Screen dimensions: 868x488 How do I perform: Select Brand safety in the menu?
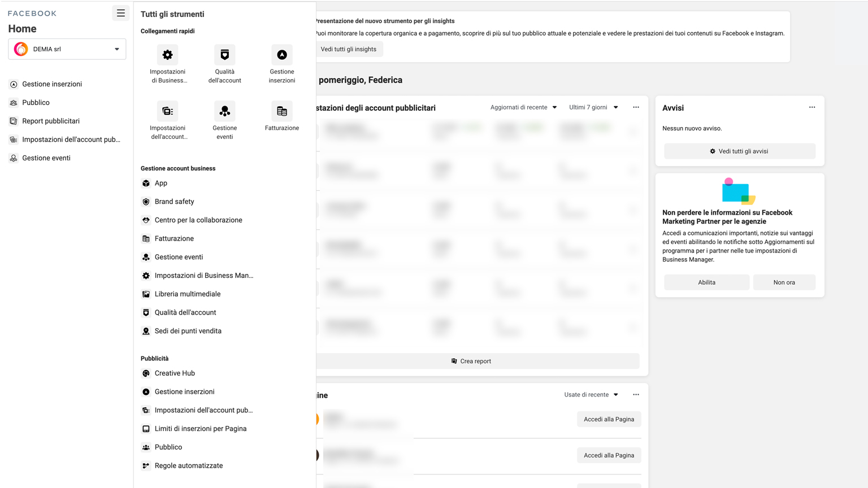(174, 202)
